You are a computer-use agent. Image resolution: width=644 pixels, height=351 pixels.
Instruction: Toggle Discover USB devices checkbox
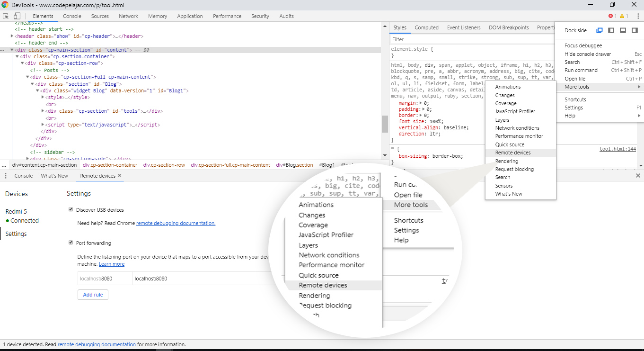[x=71, y=209]
